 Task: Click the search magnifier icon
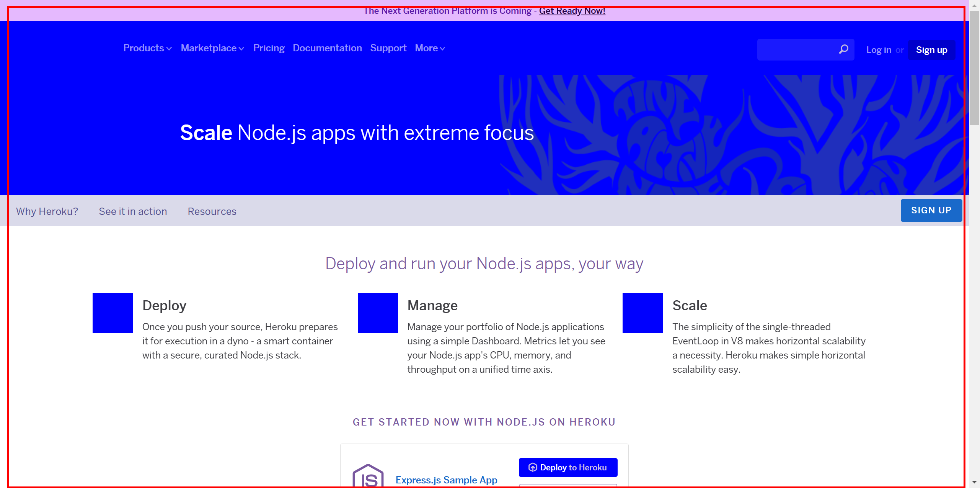point(843,49)
